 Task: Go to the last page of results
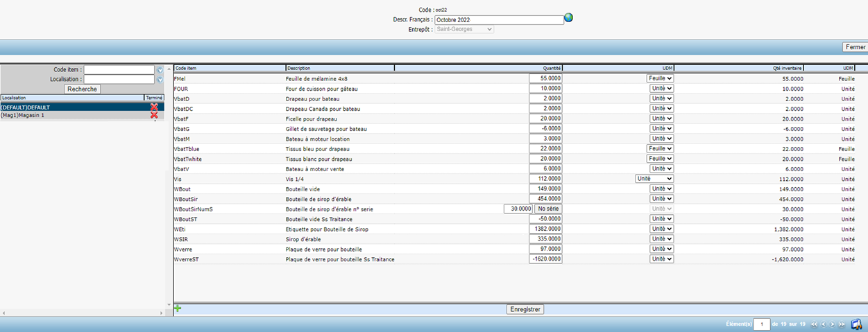pos(842,324)
